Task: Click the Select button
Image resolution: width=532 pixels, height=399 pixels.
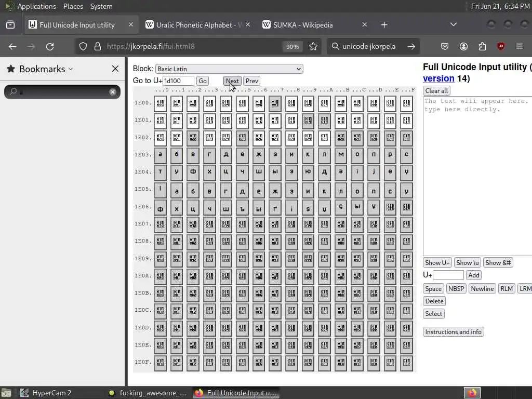Action: point(434,314)
